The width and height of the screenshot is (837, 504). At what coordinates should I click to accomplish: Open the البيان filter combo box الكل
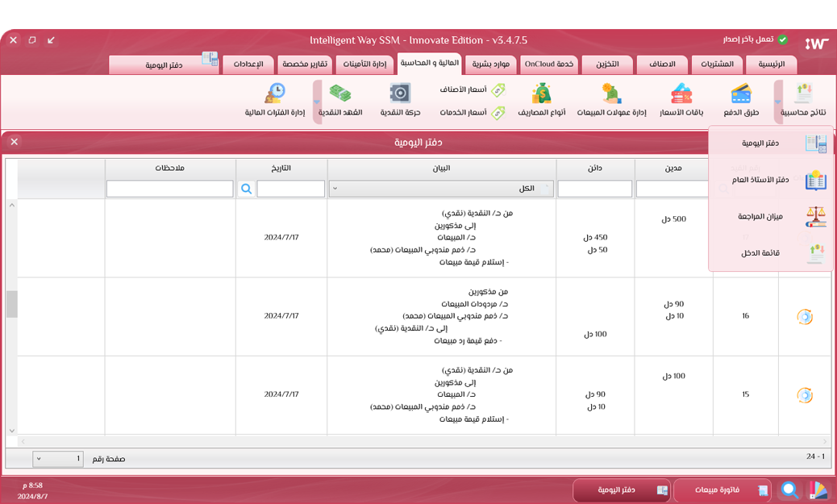(441, 189)
